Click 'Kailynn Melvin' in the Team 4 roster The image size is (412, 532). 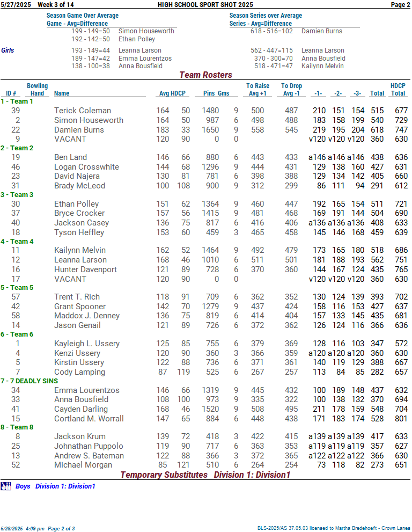80,250
